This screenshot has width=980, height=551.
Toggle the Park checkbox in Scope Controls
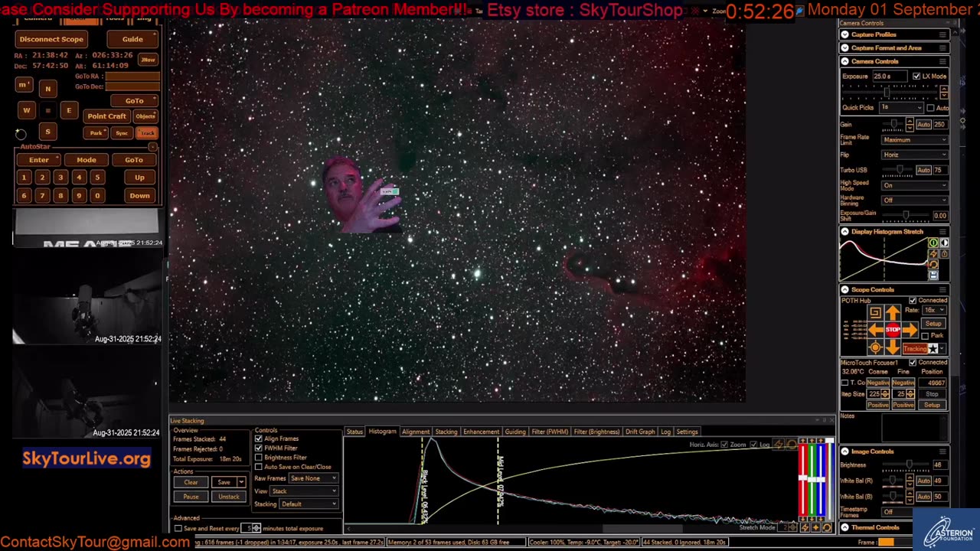(925, 336)
